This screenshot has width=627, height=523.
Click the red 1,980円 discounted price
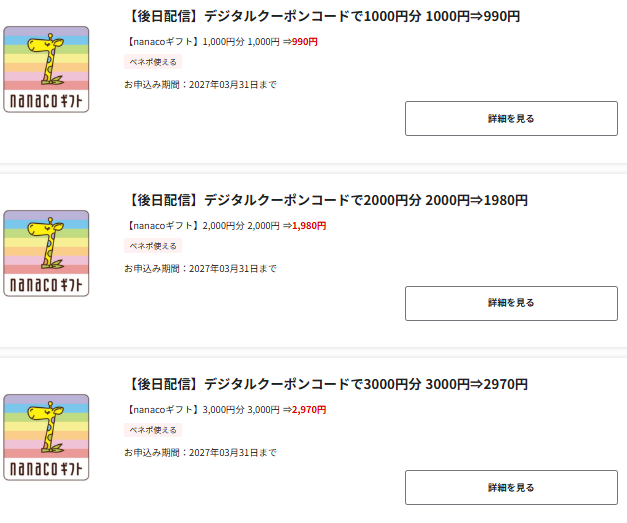tap(308, 225)
